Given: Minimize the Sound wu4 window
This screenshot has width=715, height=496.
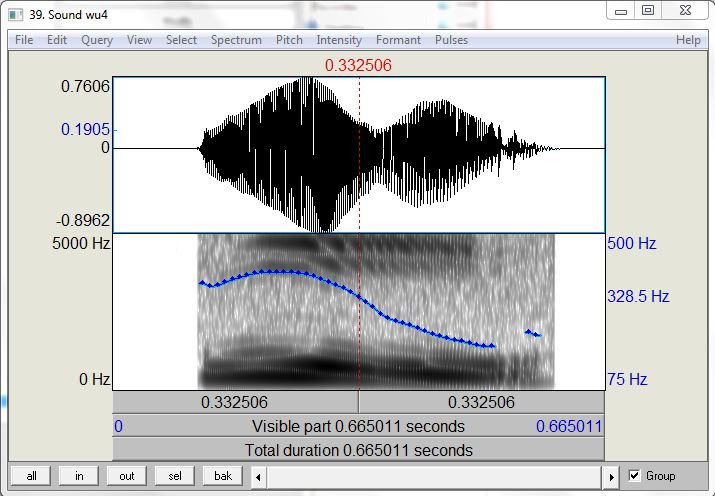Looking at the screenshot, I should click(x=621, y=10).
